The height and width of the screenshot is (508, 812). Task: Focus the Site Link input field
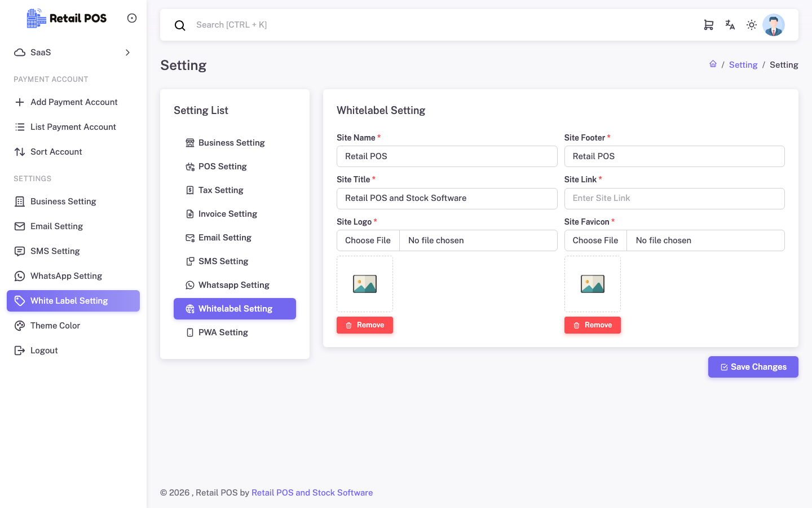tap(674, 199)
